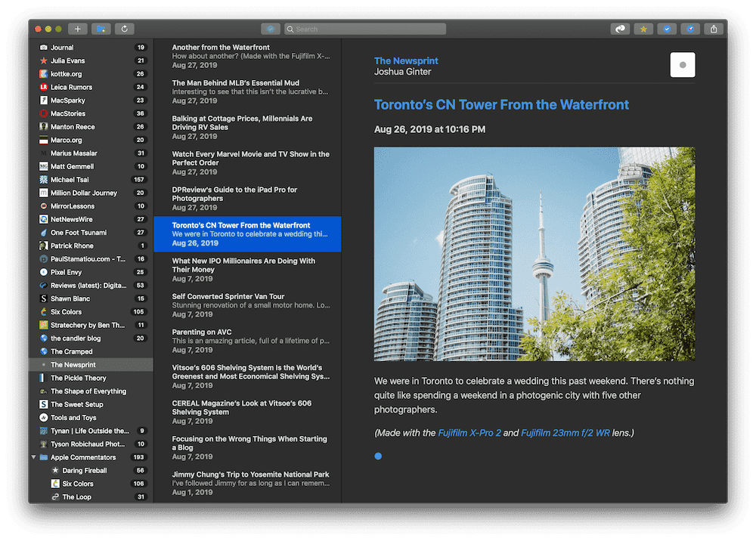The image size is (756, 541).
Task: Select the One Foot Tsunami icon
Action: pos(43,233)
